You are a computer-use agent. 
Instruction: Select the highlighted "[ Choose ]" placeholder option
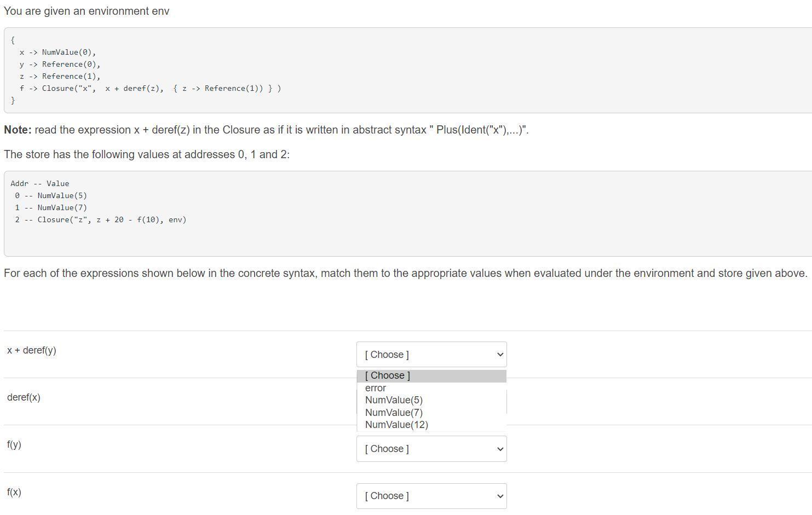(x=387, y=375)
